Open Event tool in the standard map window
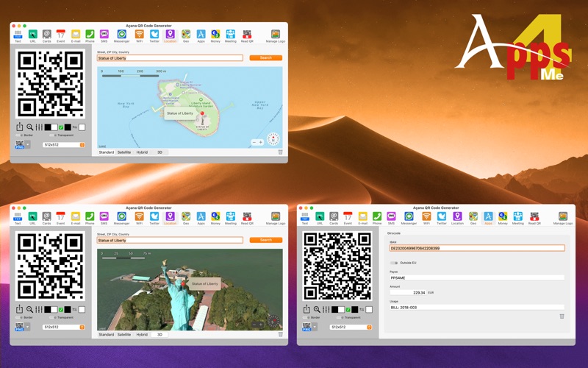Viewport: 588px width, 368px height. (x=61, y=36)
